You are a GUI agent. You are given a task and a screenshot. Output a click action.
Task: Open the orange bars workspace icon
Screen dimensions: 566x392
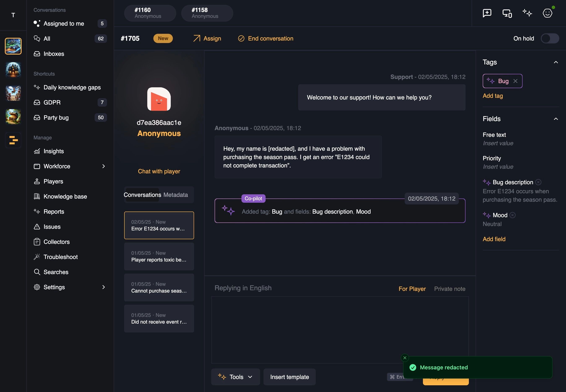click(13, 140)
